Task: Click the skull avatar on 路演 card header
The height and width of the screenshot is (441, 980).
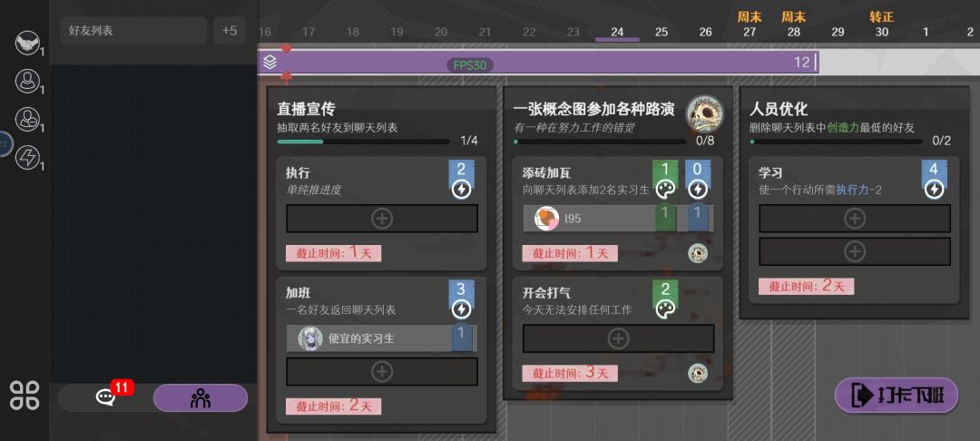Action: point(704,113)
